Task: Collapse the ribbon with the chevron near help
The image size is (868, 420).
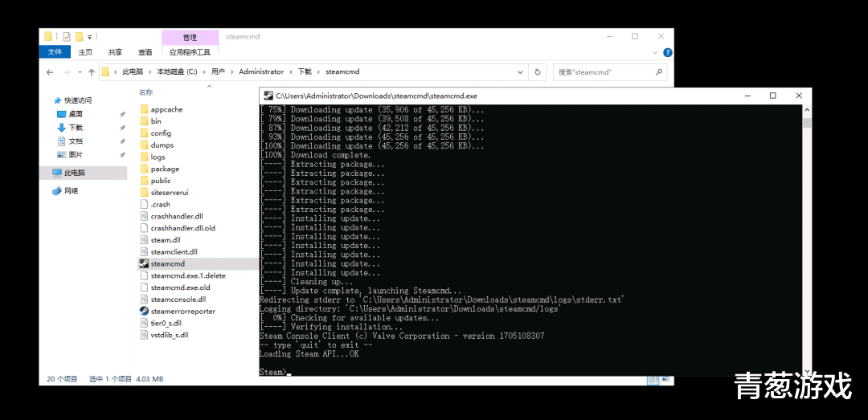Action: (x=656, y=52)
